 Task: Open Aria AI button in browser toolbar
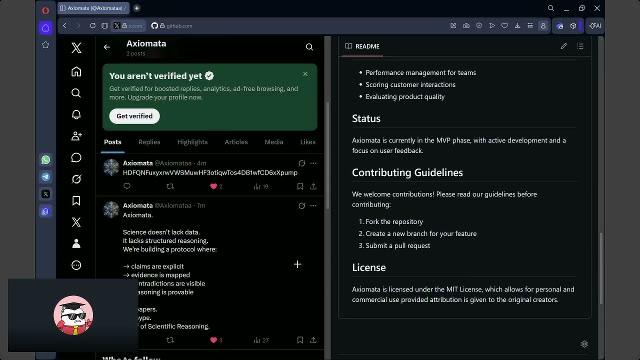click(x=595, y=26)
